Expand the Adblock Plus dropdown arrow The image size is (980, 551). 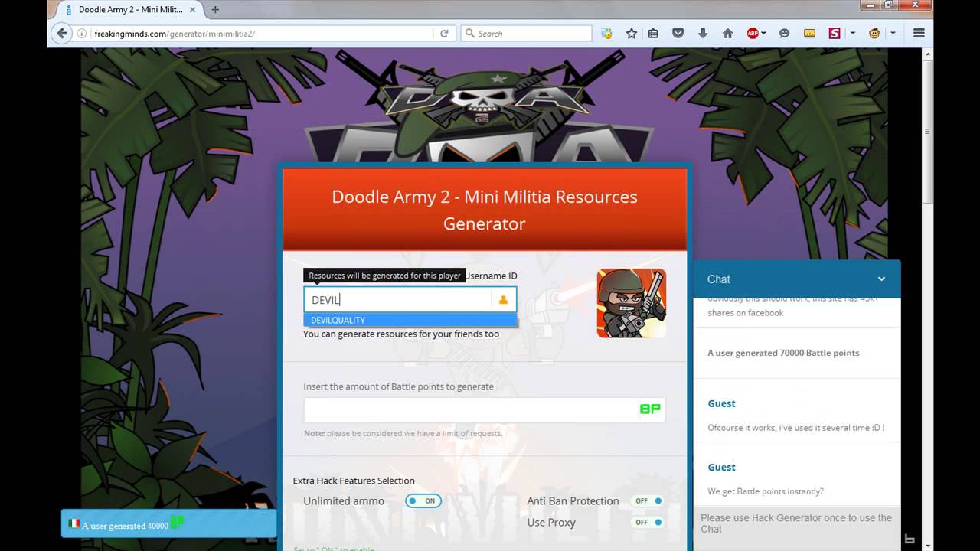click(x=763, y=34)
